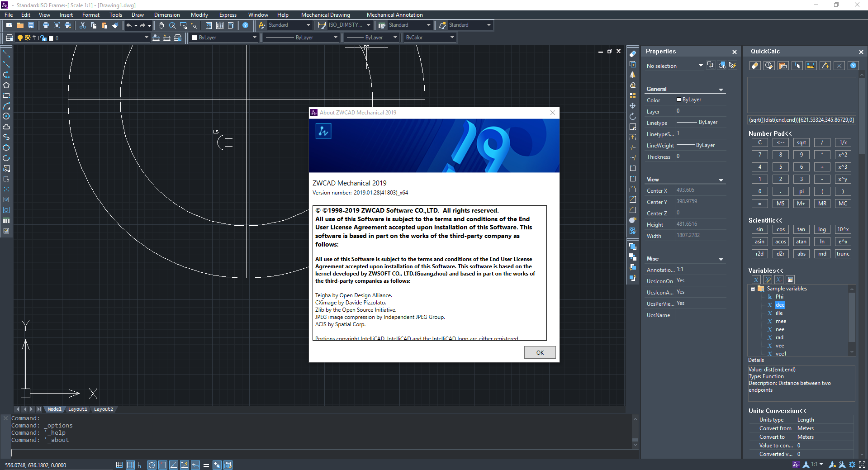
Task: Click the Undo arrow icon
Action: (129, 25)
